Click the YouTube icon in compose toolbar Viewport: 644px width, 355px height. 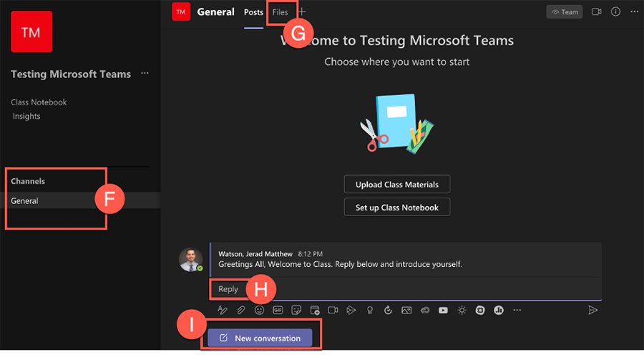pos(444,310)
